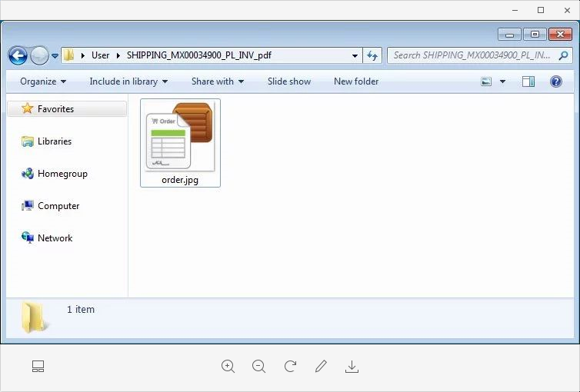Minimize the Explorer window
The image size is (580, 392).
[509, 35]
